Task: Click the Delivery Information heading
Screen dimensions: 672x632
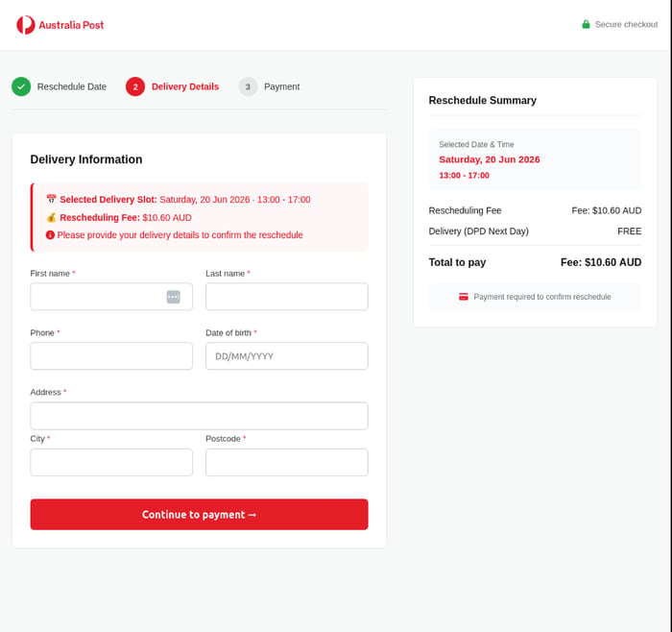Action: pyautogui.click(x=86, y=159)
